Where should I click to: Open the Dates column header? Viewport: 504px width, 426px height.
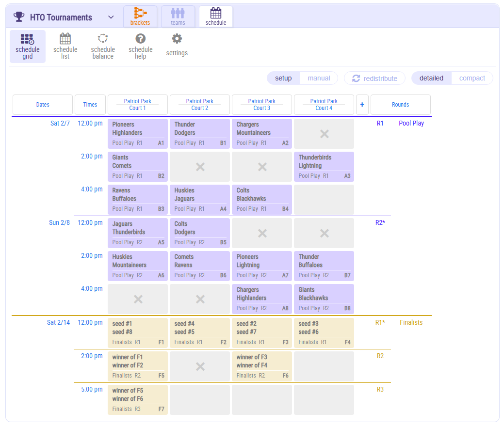[43, 105]
